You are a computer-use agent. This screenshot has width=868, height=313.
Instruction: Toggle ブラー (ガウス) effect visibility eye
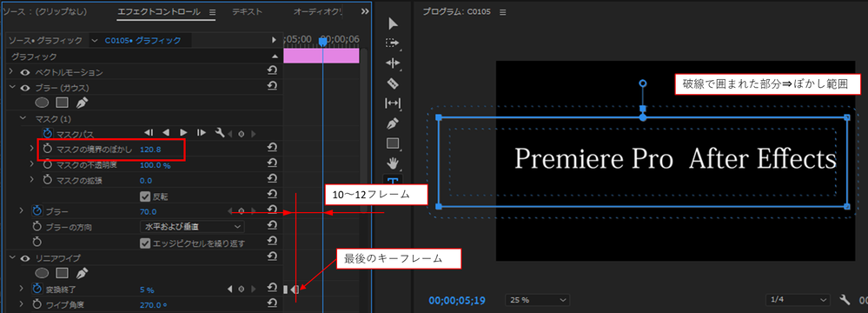tap(25, 88)
